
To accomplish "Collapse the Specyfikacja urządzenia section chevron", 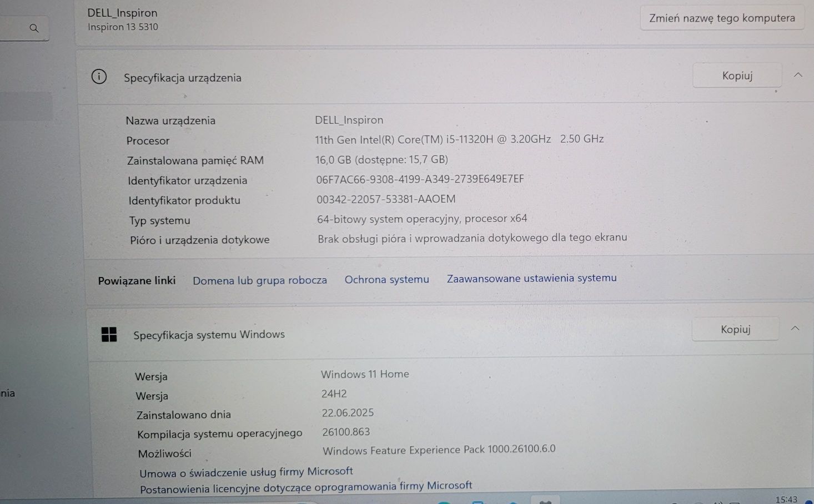I will click(798, 75).
